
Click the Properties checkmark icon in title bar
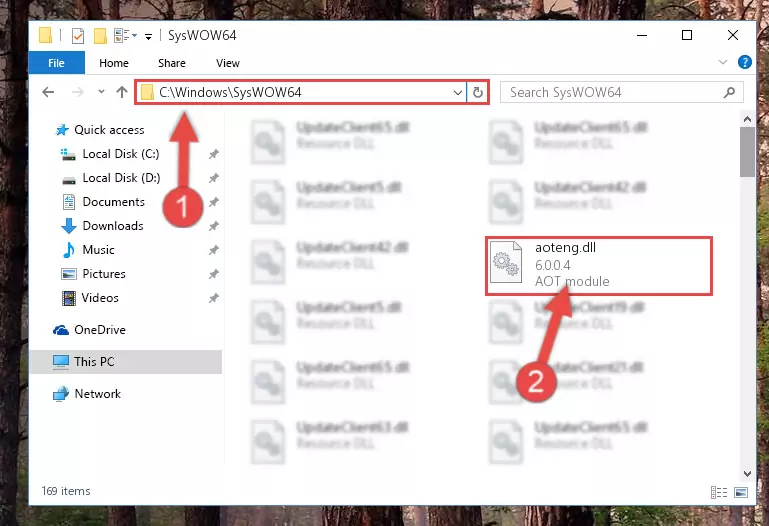pos(77,36)
